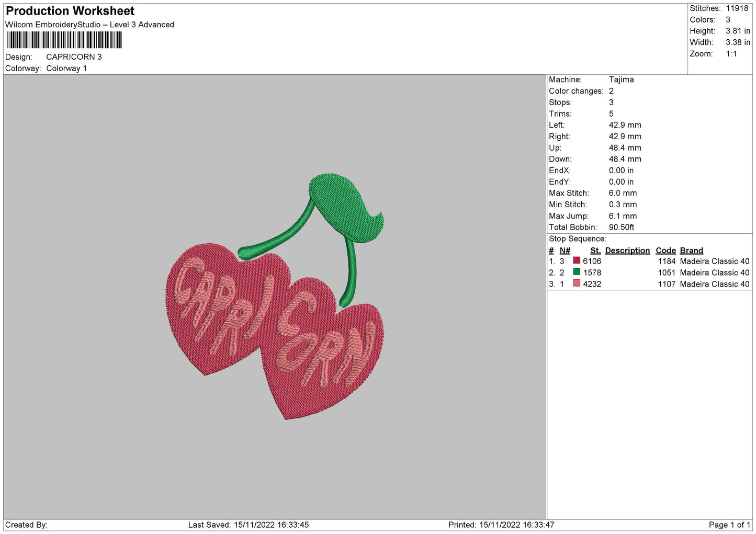The width and height of the screenshot is (756, 534).
Task: Select the dark red thread swatch 1184
Action: (577, 260)
